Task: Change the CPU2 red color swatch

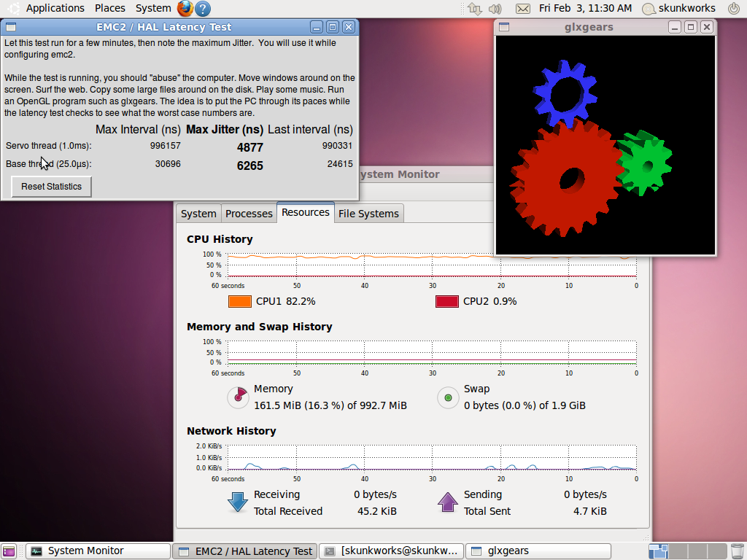Action: point(447,301)
